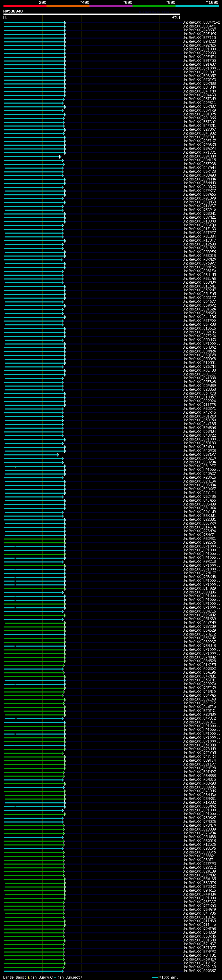Click the alignment bar for UniRef100_C6Y1V7
This screenshot has height=980, width=222.
(x=31, y=455)
